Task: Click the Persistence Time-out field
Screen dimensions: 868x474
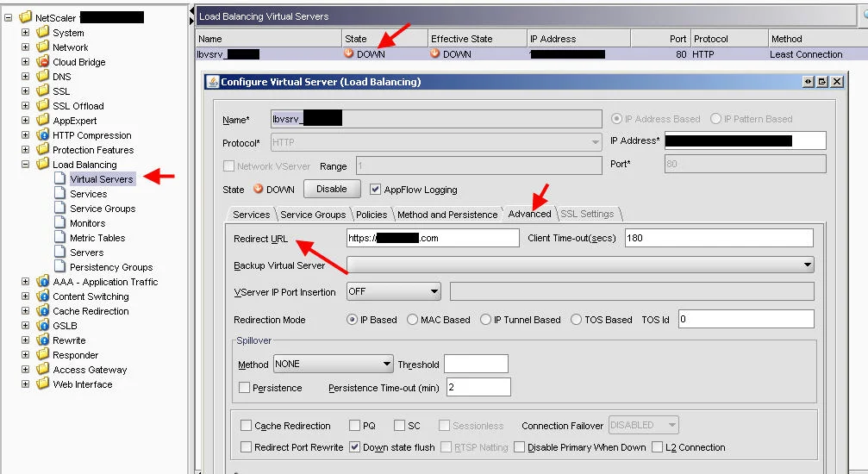Action: 478,387
